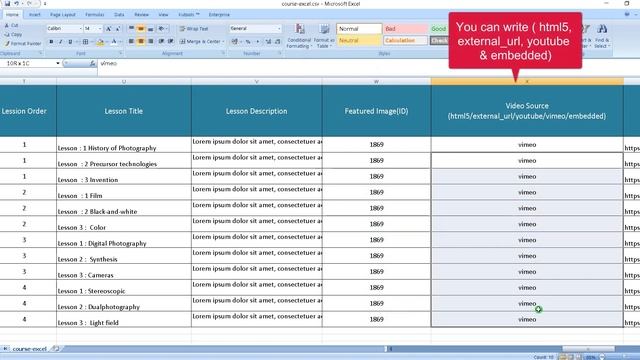Open the Enterprise ribbon tab
The image size is (640, 360).
219,15
